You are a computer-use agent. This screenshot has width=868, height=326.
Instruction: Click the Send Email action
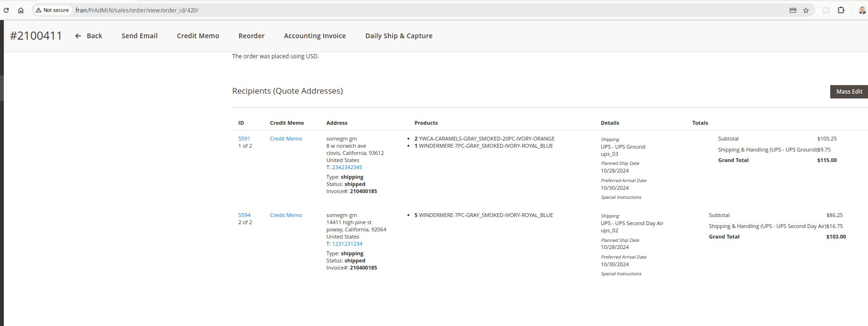click(x=139, y=36)
